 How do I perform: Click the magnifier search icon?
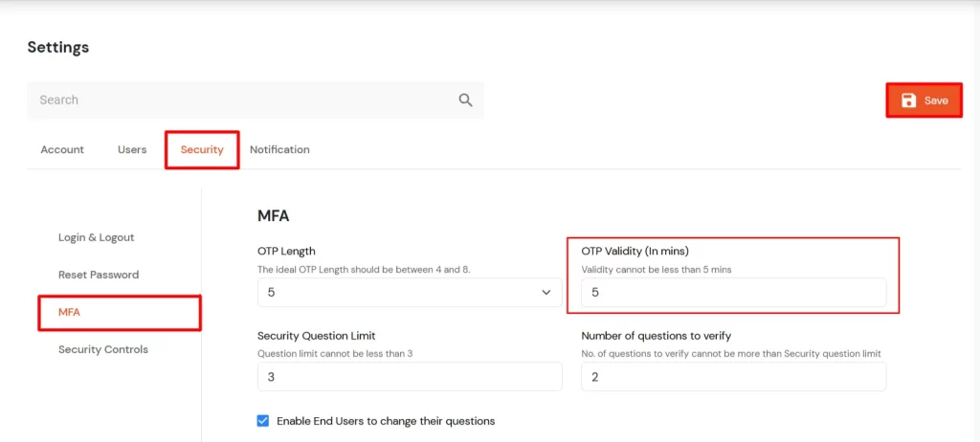point(466,99)
